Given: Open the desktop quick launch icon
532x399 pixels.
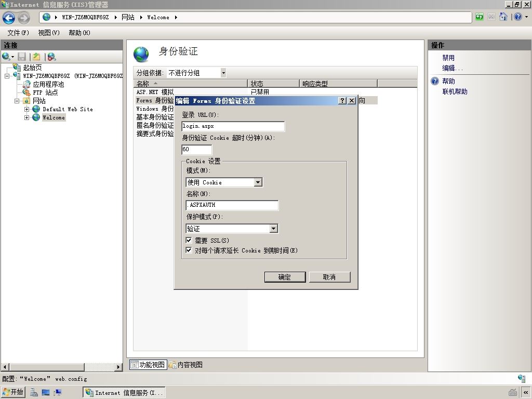Looking at the screenshot, I should click(46, 393).
